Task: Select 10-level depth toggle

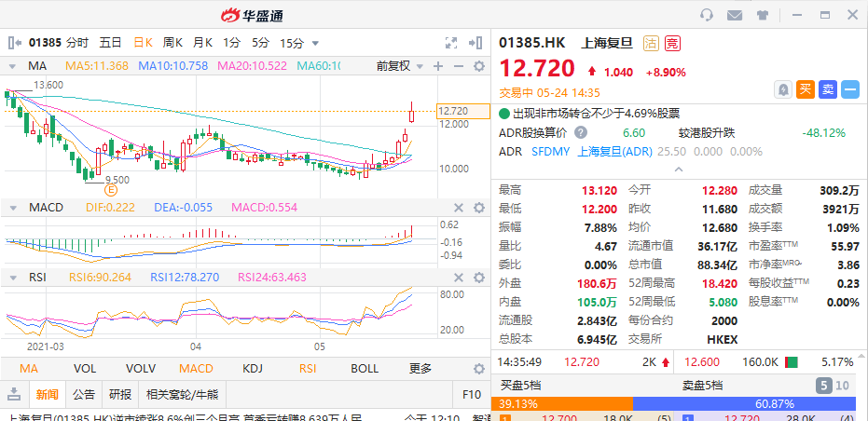Action: pos(842,386)
